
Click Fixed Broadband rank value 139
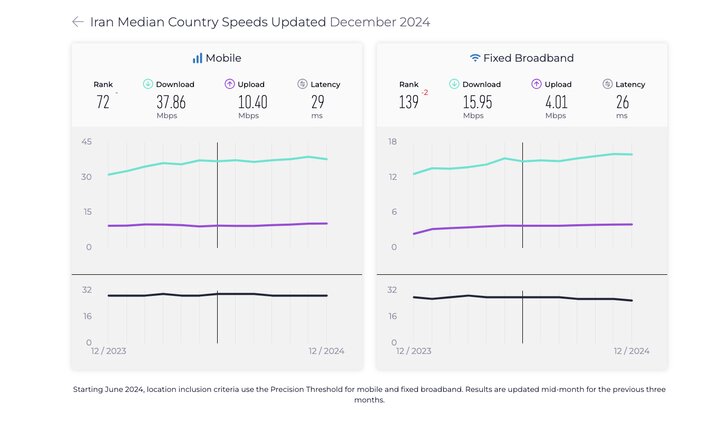point(408,102)
